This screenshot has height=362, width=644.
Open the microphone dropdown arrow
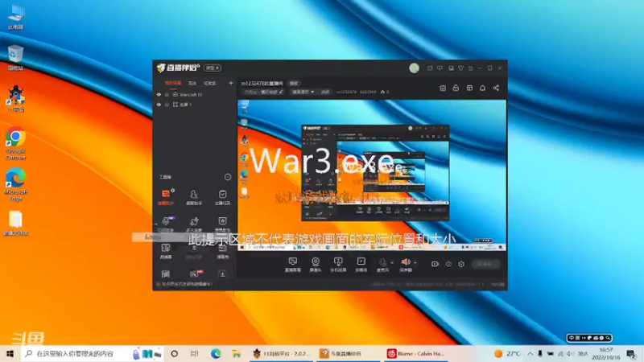pos(392,263)
